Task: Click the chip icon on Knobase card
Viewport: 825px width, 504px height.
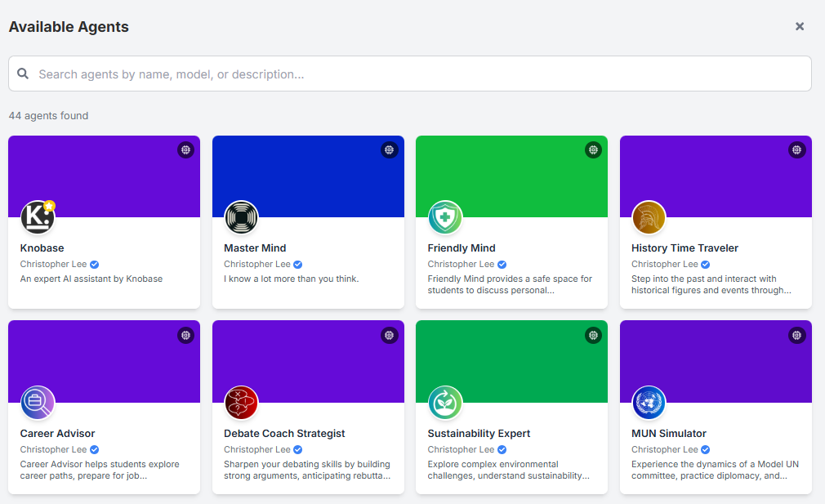Action: 185,150
